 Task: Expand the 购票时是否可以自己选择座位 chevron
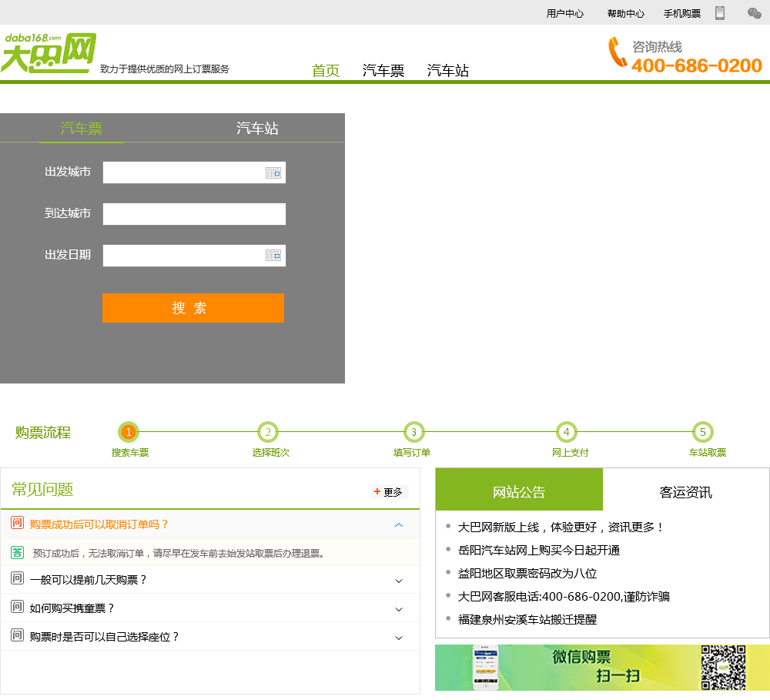pos(399,638)
